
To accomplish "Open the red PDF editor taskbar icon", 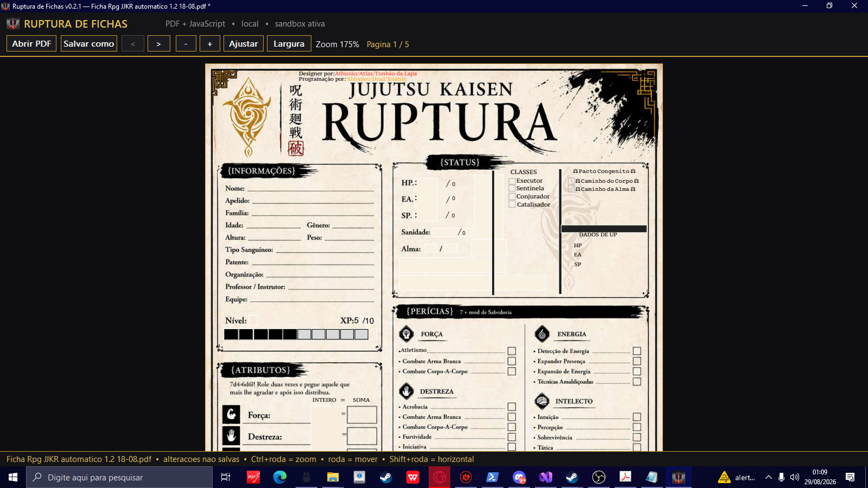I will (x=253, y=477).
